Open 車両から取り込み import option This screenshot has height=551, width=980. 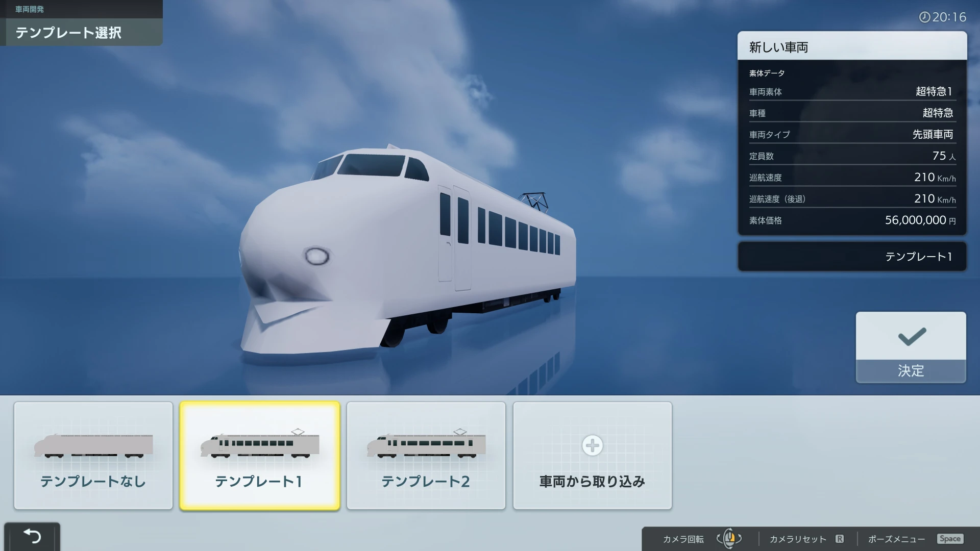coord(592,481)
